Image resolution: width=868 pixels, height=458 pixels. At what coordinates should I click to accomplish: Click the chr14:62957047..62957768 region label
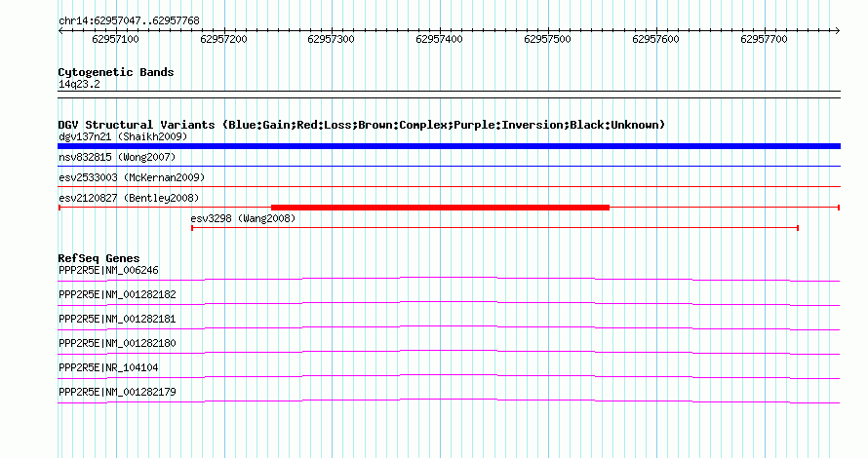click(x=129, y=21)
